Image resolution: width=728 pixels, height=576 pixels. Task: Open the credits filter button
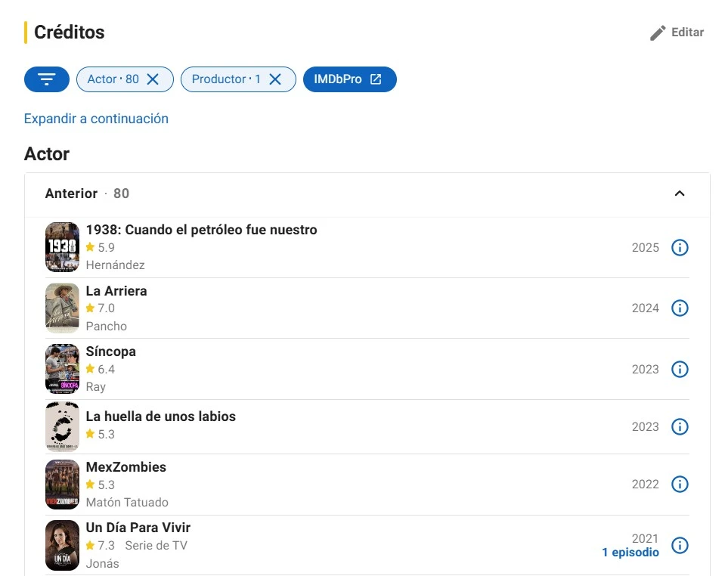(x=47, y=79)
